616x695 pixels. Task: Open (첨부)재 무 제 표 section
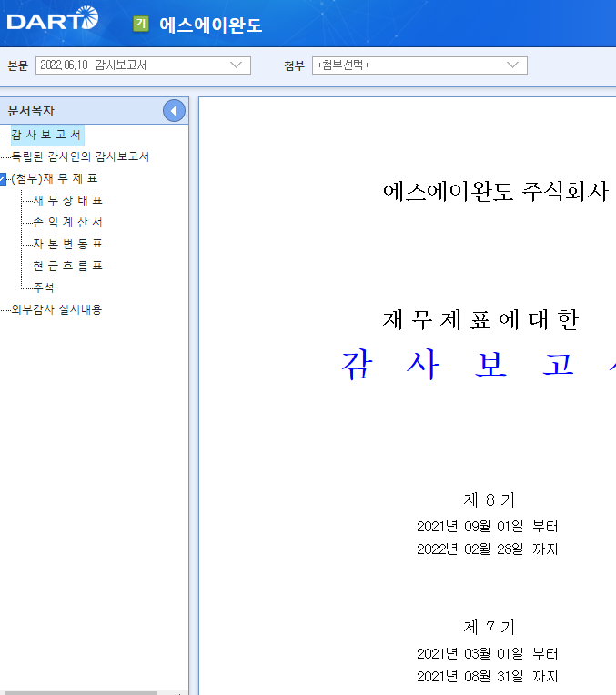pyautogui.click(x=54, y=178)
